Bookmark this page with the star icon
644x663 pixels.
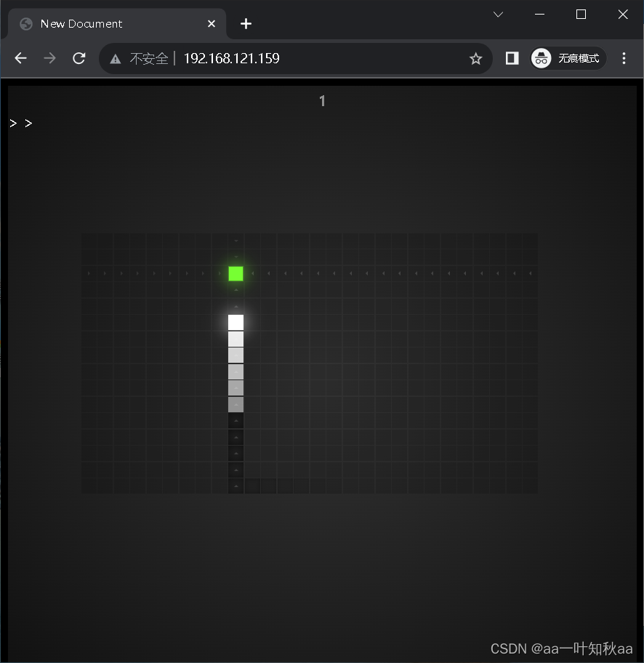475,58
